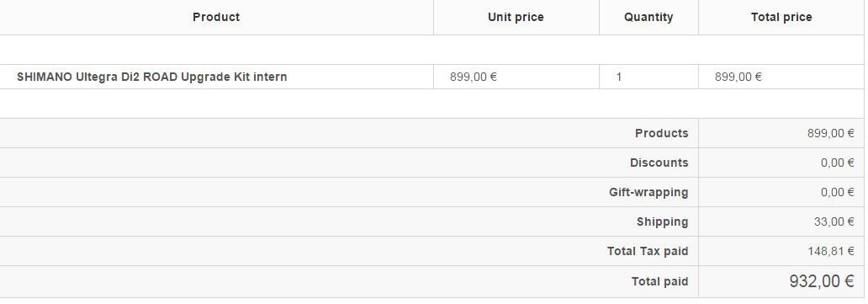Click the Gift-wrapping label
This screenshot has height=304, width=868.
coord(648,193)
